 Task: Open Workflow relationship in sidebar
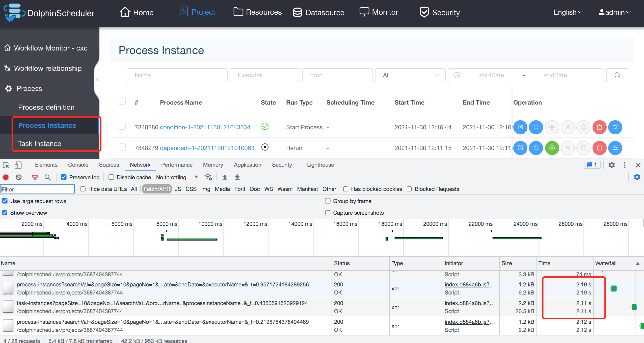click(x=43, y=68)
